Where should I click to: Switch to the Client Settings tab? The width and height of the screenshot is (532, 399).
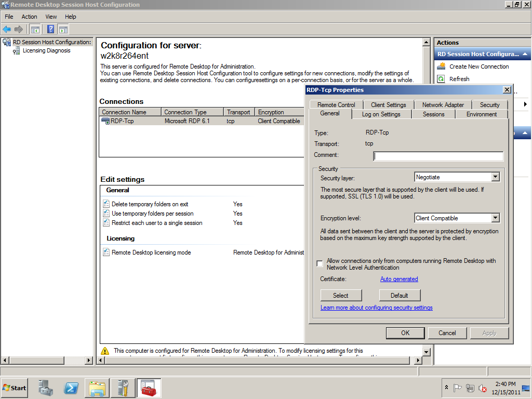389,105
